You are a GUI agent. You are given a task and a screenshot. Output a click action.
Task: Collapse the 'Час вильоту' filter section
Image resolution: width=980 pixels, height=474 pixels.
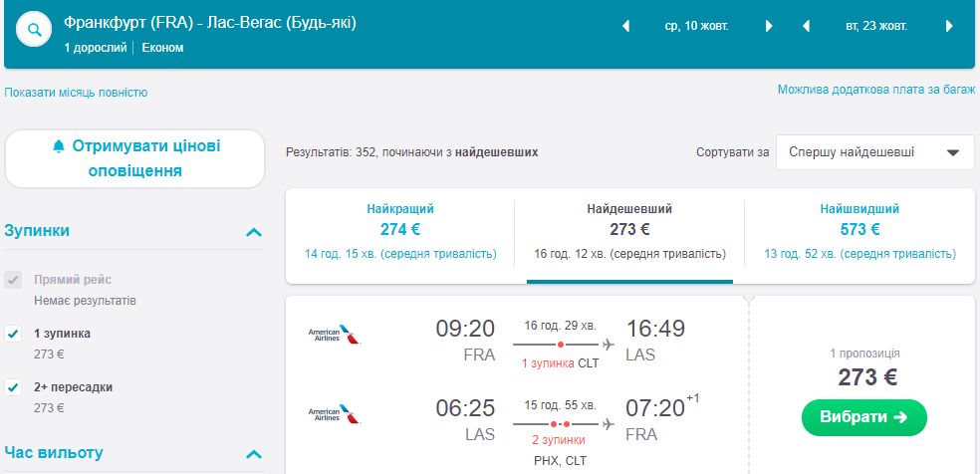point(254,455)
